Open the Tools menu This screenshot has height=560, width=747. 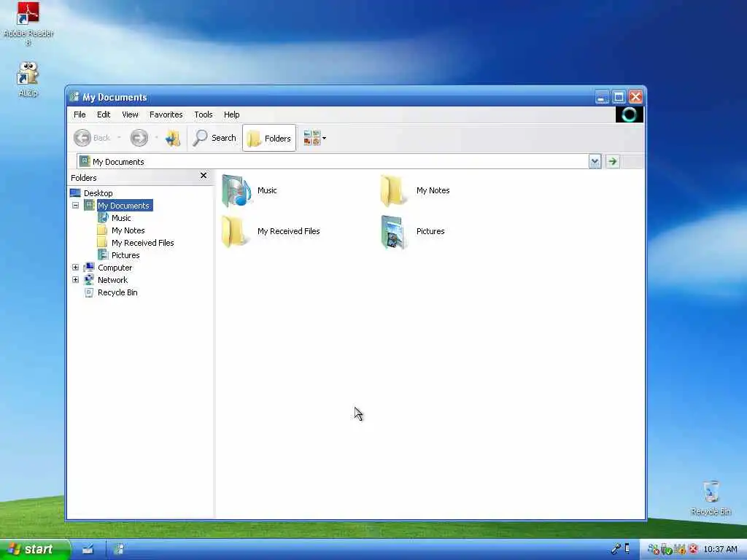[x=204, y=114]
